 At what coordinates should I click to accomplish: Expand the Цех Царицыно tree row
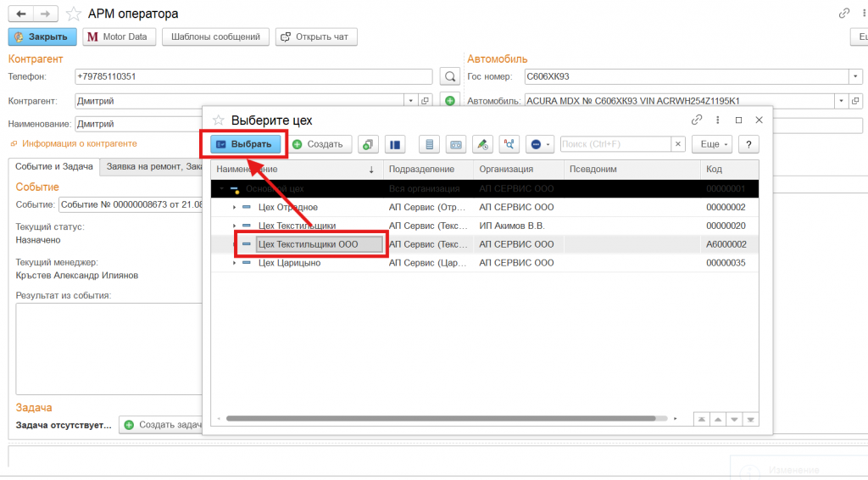235,264
